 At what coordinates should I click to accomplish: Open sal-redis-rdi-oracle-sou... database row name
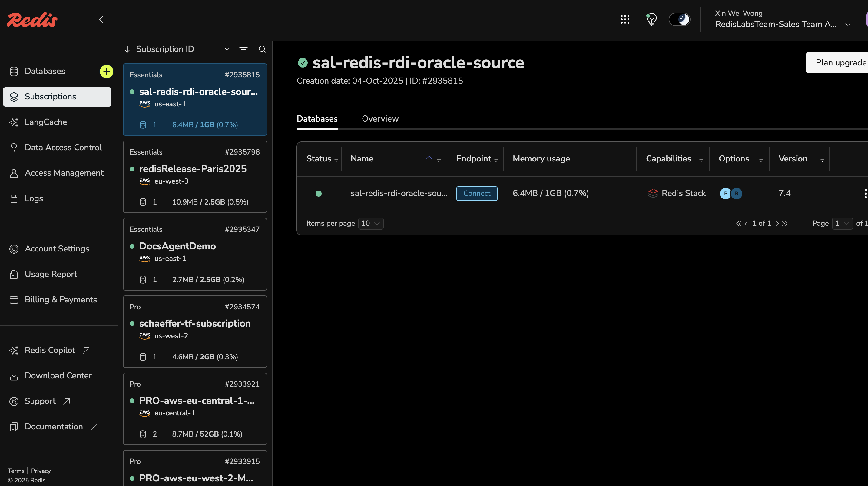[399, 193]
